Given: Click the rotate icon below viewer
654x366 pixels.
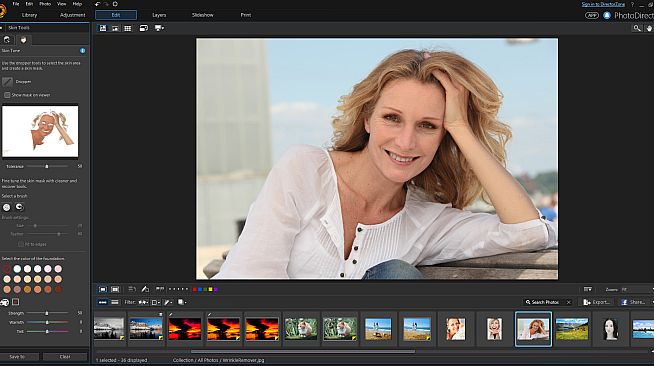Looking at the screenshot, I should 145,289.
